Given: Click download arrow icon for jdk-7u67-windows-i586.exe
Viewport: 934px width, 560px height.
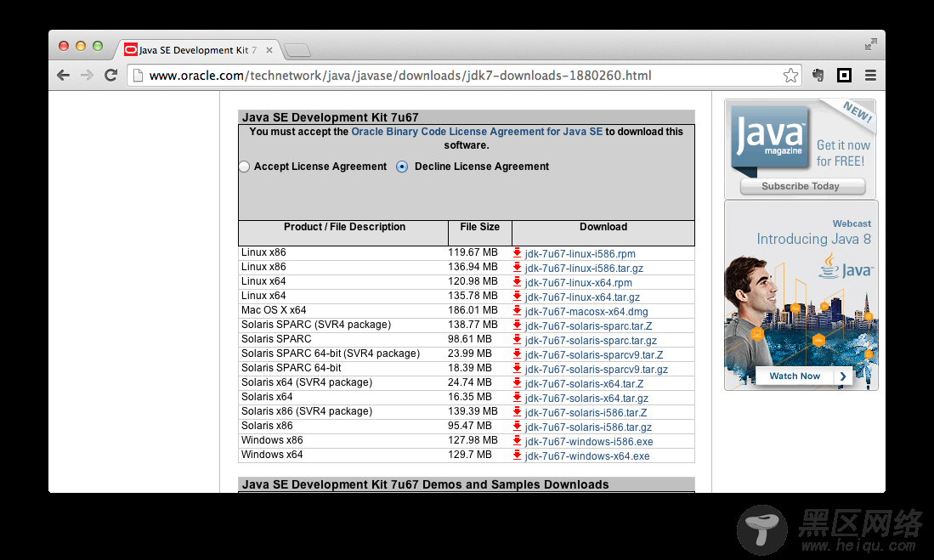Looking at the screenshot, I should click(x=517, y=440).
